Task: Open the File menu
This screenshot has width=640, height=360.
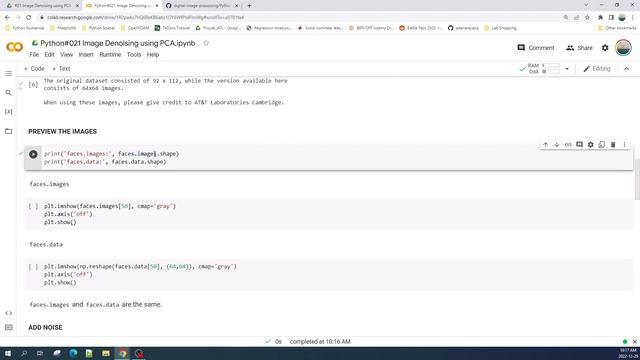Action: (x=34, y=54)
